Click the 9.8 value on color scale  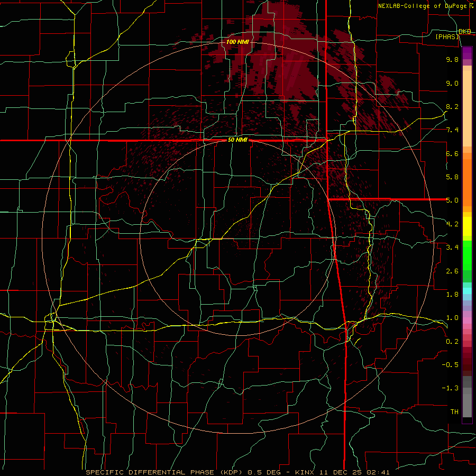(x=452, y=59)
